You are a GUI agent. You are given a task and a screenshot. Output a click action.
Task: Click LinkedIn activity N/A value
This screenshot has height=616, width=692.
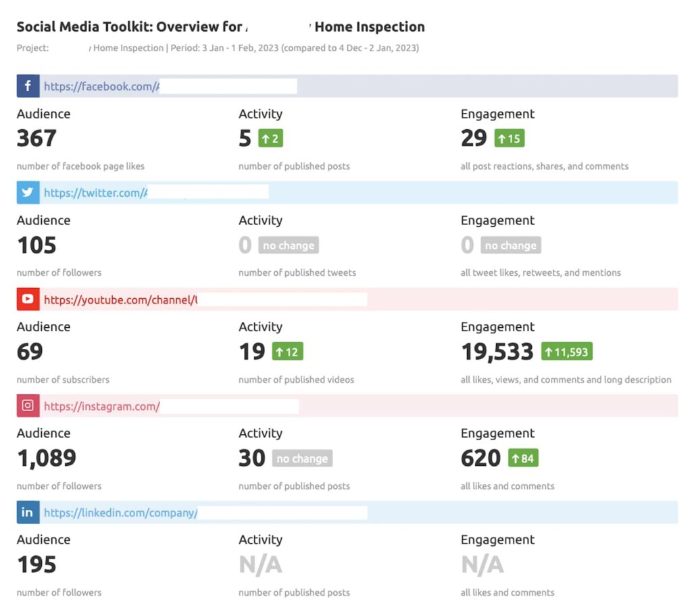click(x=260, y=565)
